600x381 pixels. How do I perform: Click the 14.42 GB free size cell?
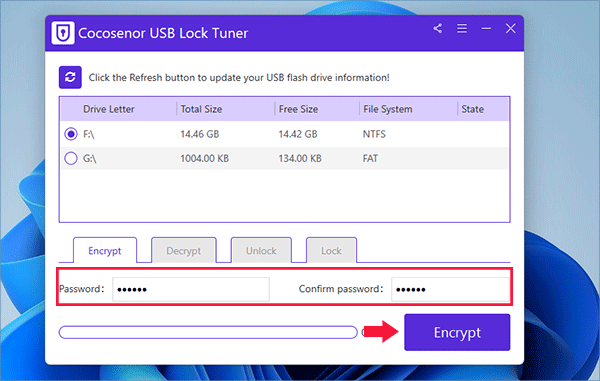click(298, 134)
